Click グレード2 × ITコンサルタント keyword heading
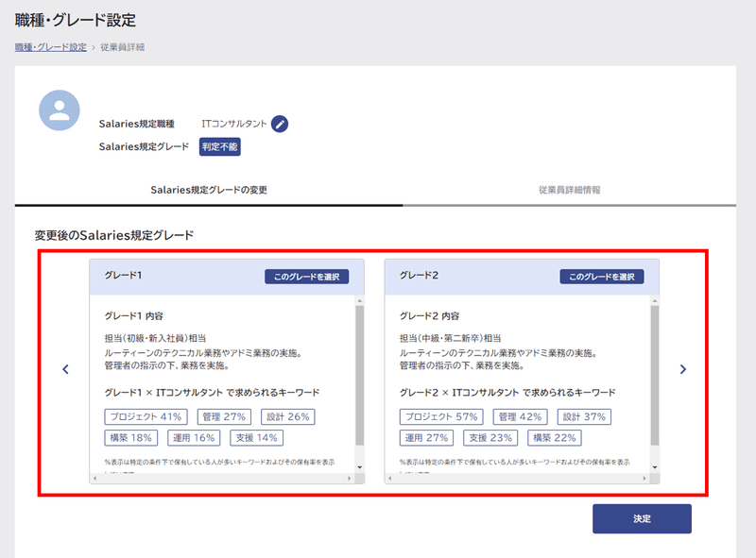This screenshot has height=558, width=756. [x=507, y=393]
